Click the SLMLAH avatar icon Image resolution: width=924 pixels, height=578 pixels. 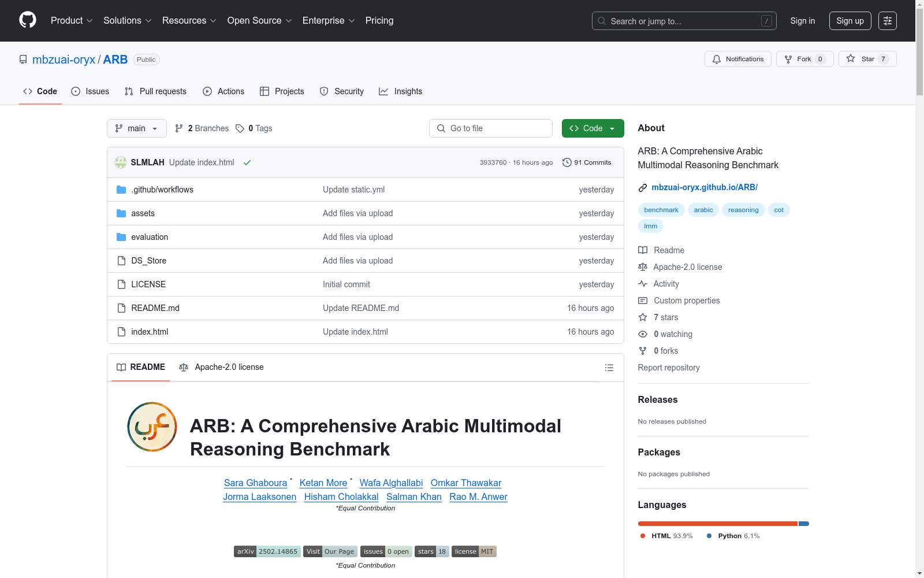[121, 162]
